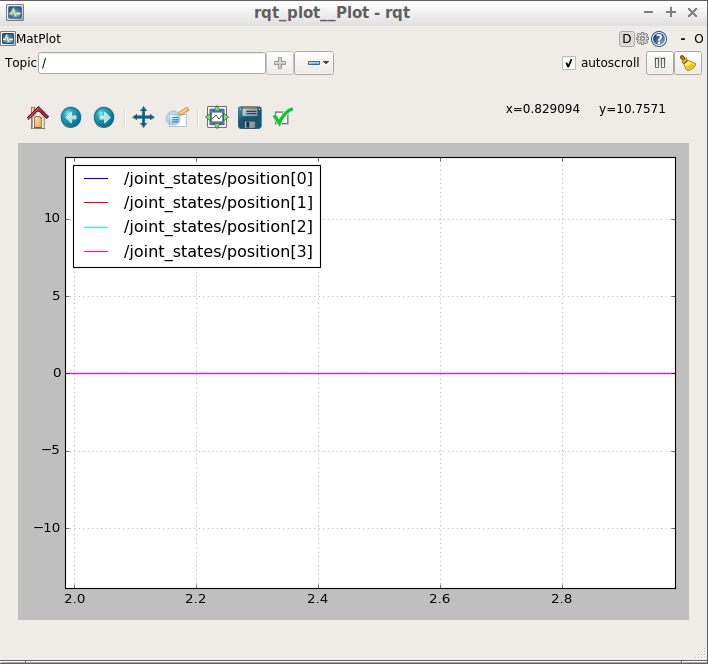The width and height of the screenshot is (708, 664).
Task: Focus the Topic input field
Action: tap(152, 63)
